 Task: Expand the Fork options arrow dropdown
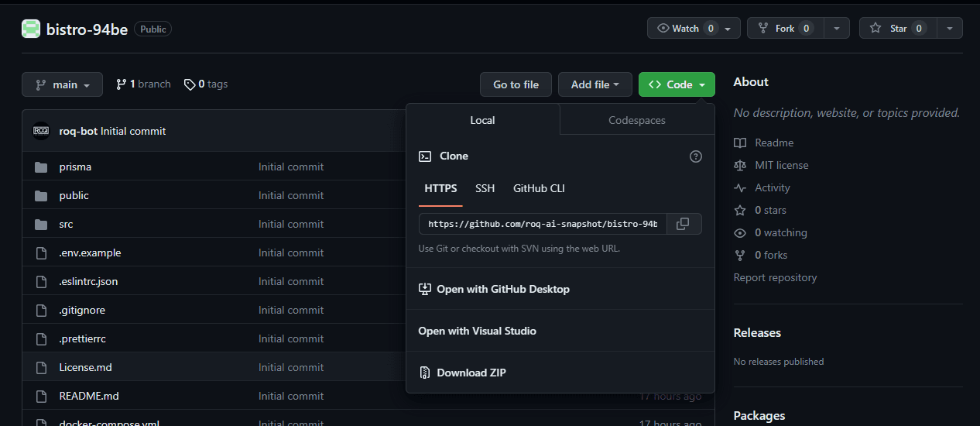[837, 28]
